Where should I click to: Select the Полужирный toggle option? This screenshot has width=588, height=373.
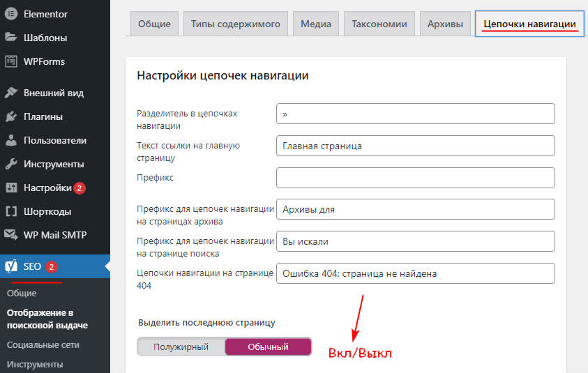(181, 347)
